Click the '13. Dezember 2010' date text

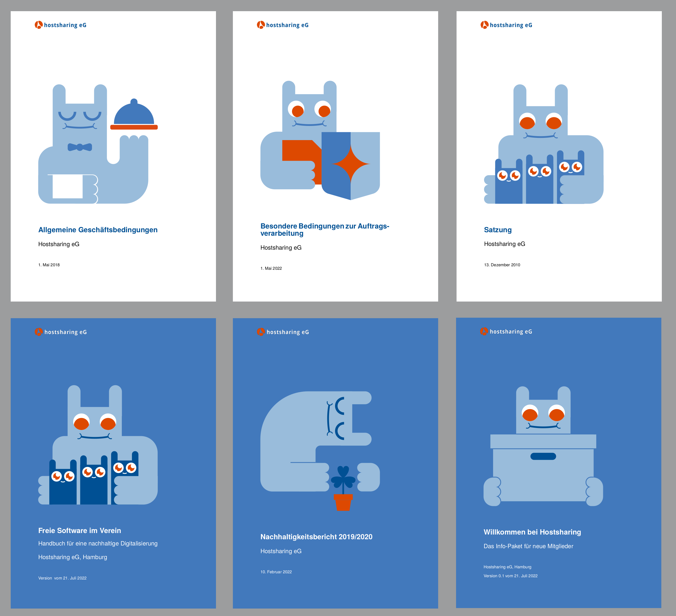(502, 265)
